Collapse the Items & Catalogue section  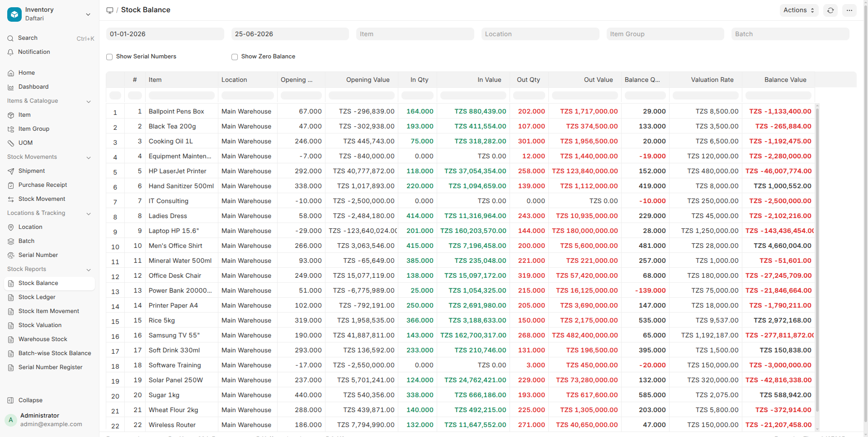pos(89,102)
